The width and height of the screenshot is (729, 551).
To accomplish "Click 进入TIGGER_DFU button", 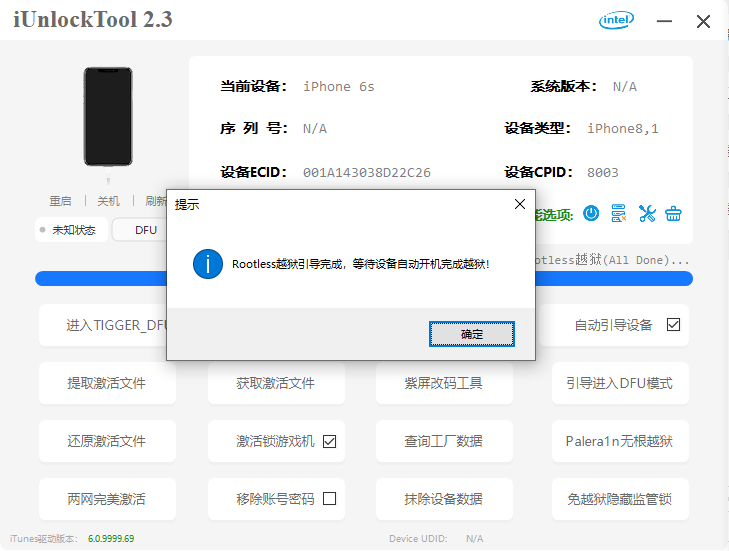I will [103, 325].
